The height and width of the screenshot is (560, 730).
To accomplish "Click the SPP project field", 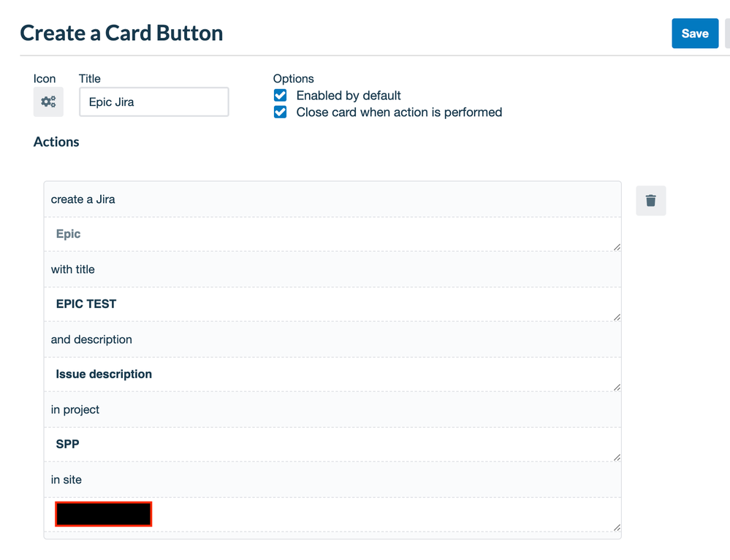I will (332, 444).
